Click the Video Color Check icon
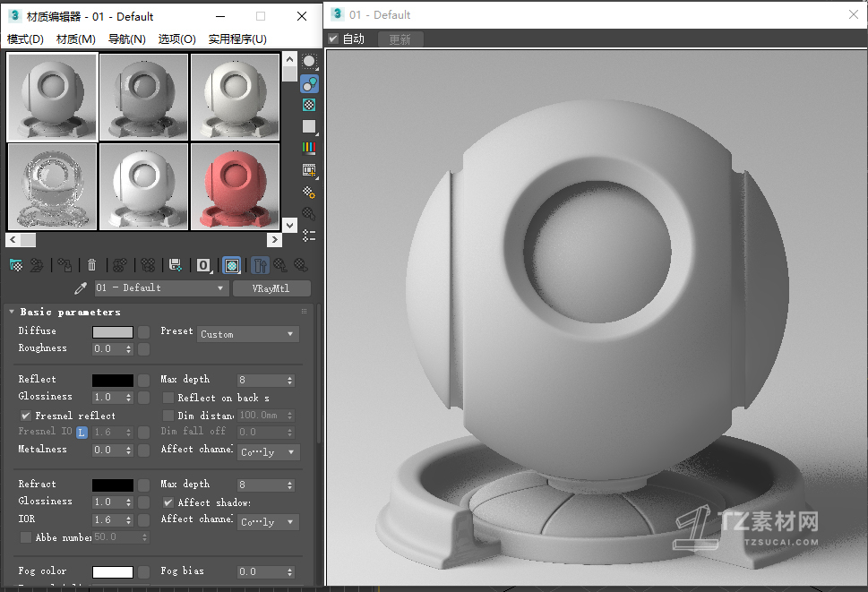Screen dimensions: 868x592 tap(309, 149)
